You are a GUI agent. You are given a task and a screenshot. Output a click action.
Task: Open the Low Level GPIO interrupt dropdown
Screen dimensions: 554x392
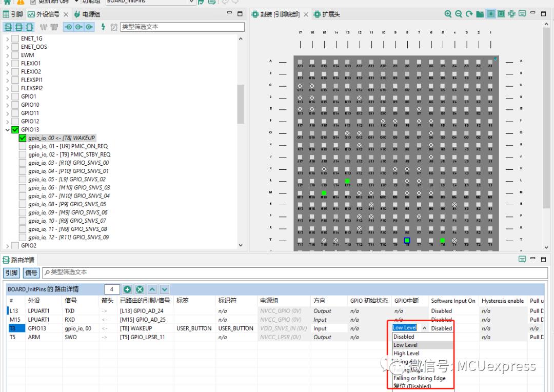pyautogui.click(x=424, y=328)
